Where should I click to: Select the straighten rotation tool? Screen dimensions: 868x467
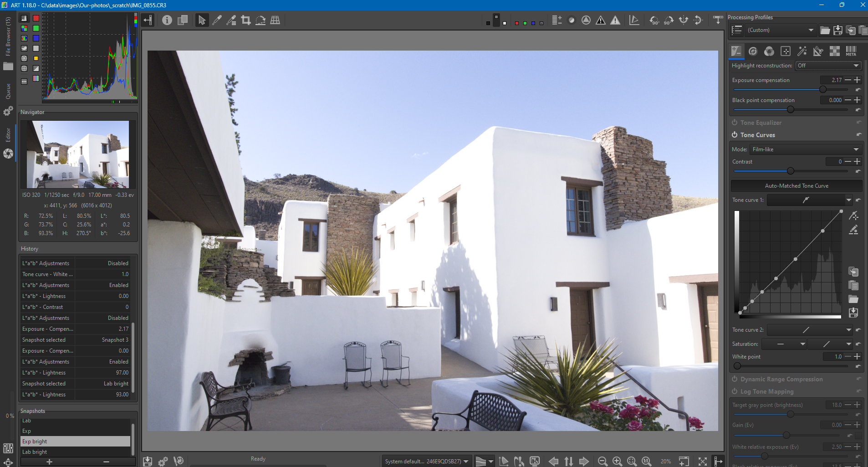tap(260, 20)
